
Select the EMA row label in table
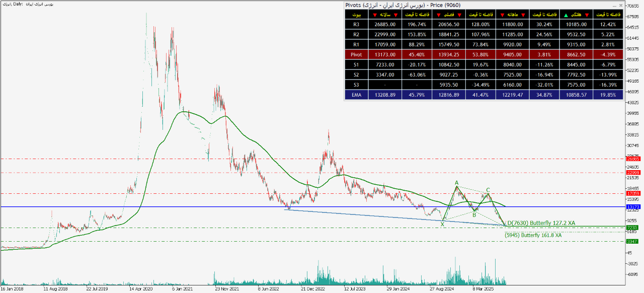tap(356, 95)
